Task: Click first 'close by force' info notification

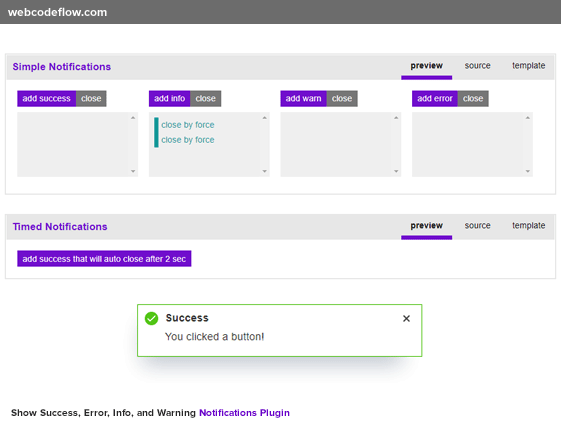Action: click(x=187, y=125)
